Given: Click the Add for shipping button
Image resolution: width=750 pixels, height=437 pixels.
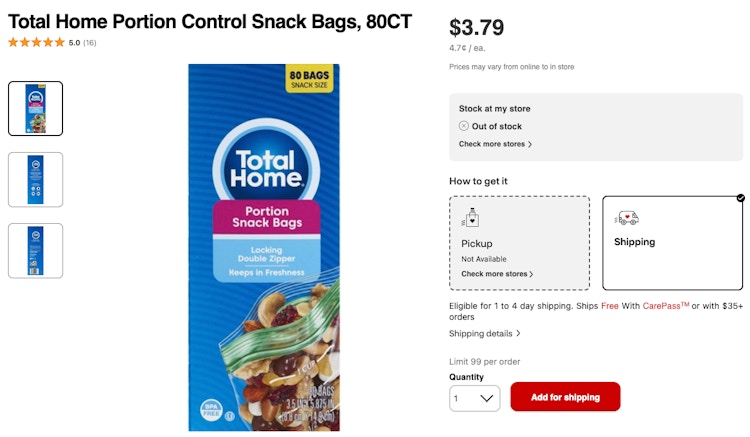Looking at the screenshot, I should click(x=565, y=397).
